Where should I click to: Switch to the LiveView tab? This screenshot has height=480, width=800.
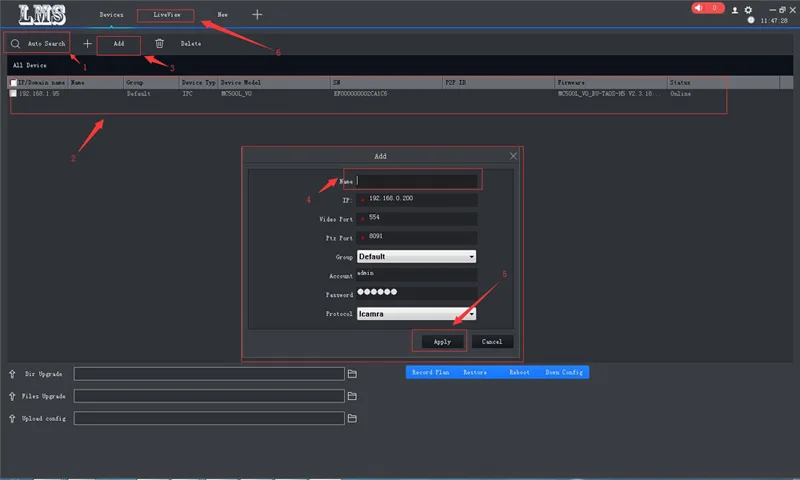tap(166, 15)
